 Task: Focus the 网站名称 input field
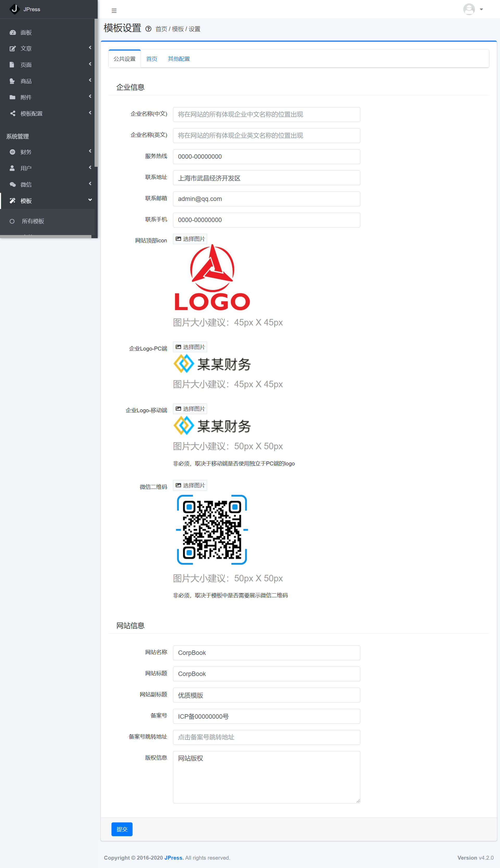pyautogui.click(x=266, y=652)
